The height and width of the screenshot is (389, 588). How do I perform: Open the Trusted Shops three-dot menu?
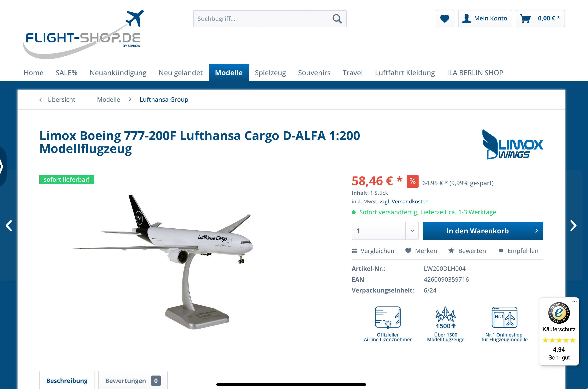pyautogui.click(x=574, y=301)
